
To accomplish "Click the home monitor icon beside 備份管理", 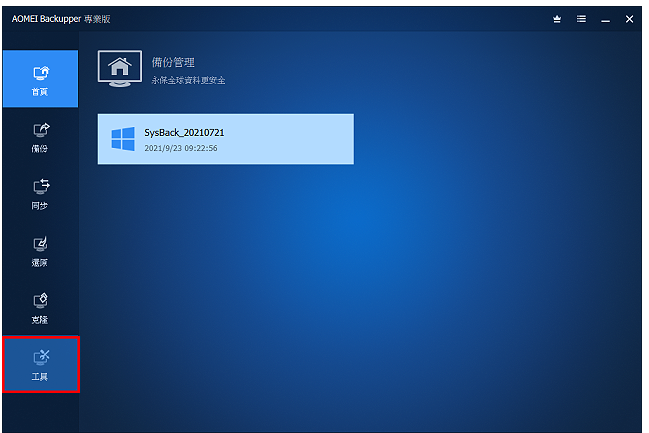I will 120,68.
